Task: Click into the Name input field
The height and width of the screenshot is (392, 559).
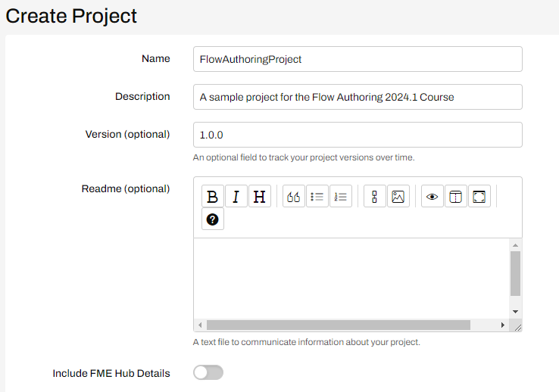Action: pyautogui.click(x=358, y=59)
